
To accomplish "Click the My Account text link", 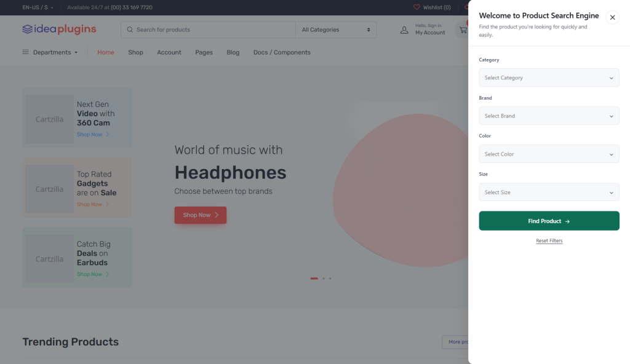I will tap(430, 33).
